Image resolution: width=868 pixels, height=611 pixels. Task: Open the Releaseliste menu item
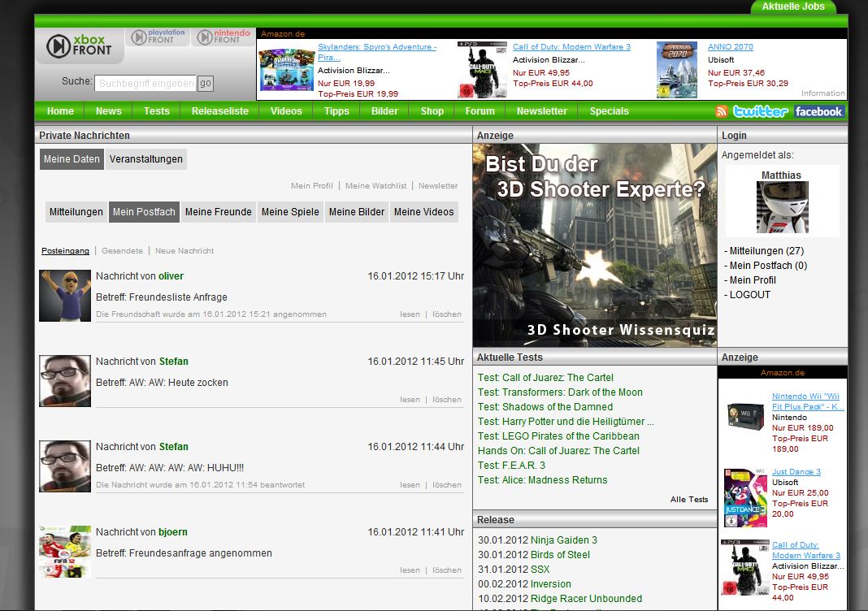220,111
